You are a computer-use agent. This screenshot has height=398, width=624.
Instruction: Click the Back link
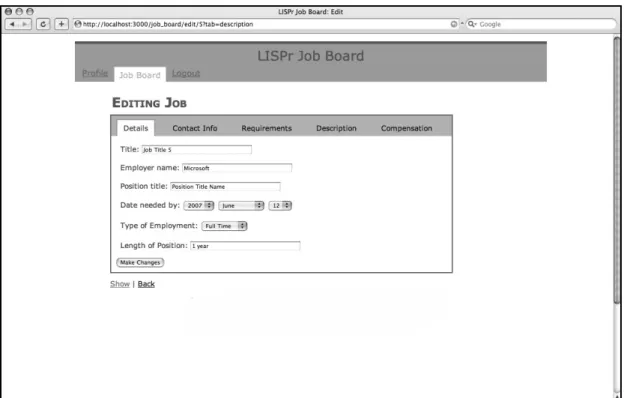coord(146,284)
